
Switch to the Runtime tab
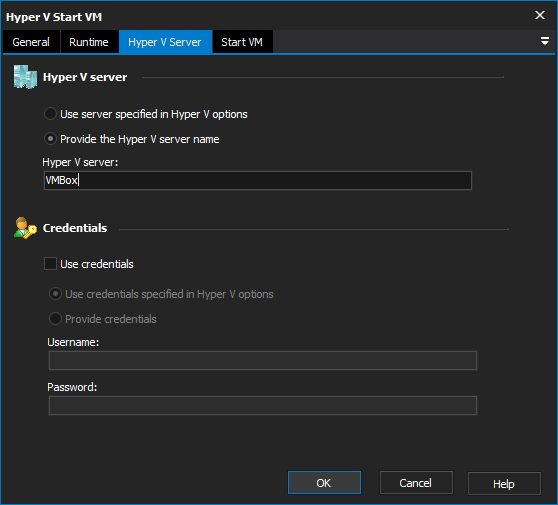coord(89,42)
